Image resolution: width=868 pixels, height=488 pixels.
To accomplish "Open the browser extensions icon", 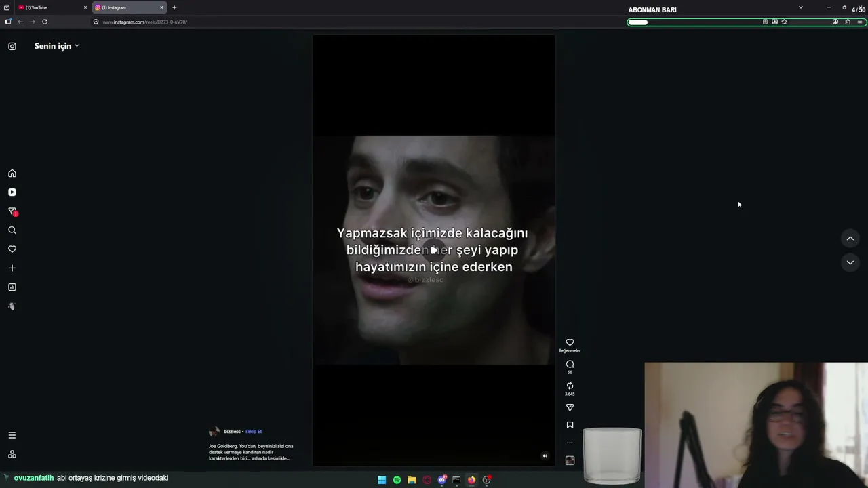I will (x=848, y=22).
